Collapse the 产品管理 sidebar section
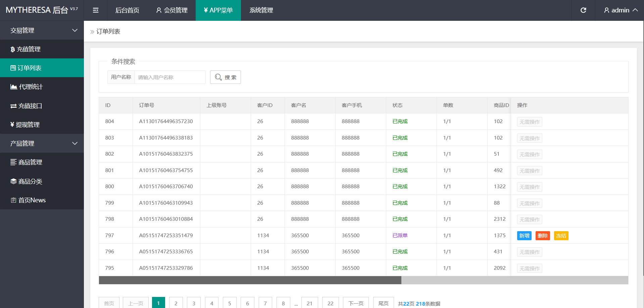Viewport: 644px width, 308px height. [x=42, y=144]
